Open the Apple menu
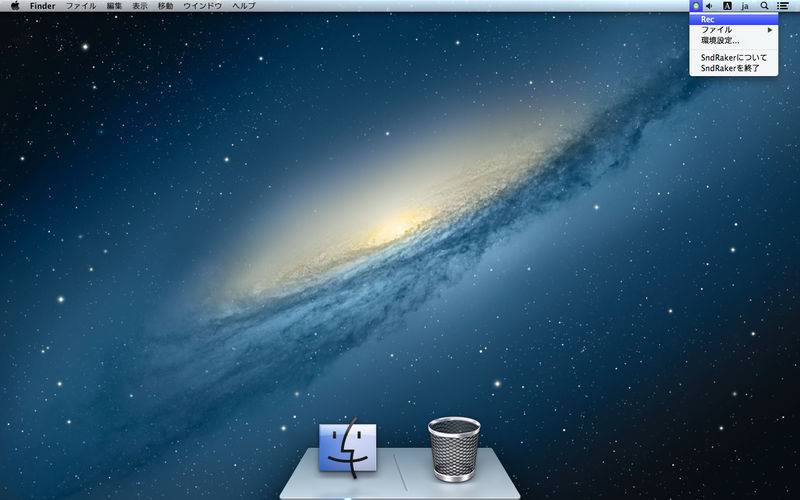 15,6
